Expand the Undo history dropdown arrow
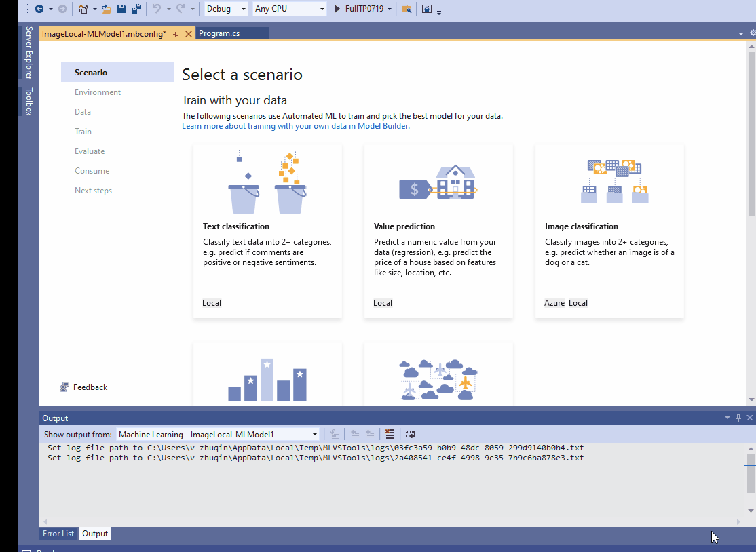The height and width of the screenshot is (552, 756). pos(169,9)
